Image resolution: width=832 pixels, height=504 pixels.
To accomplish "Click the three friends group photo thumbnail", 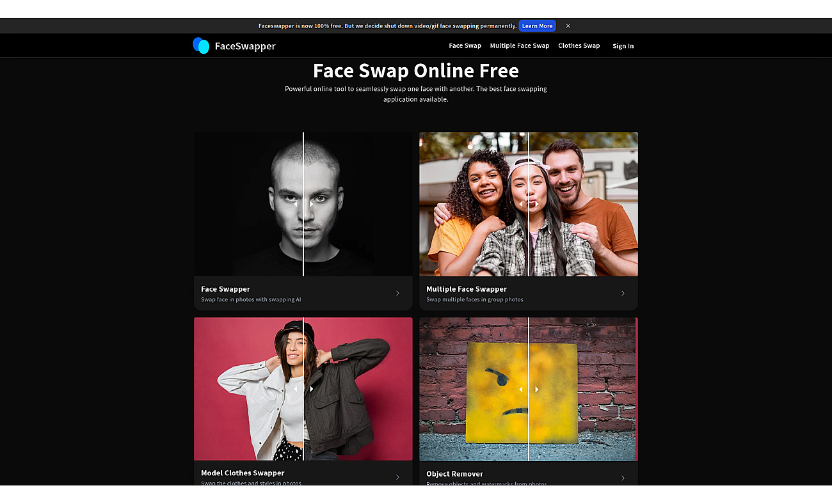I will (x=529, y=204).
